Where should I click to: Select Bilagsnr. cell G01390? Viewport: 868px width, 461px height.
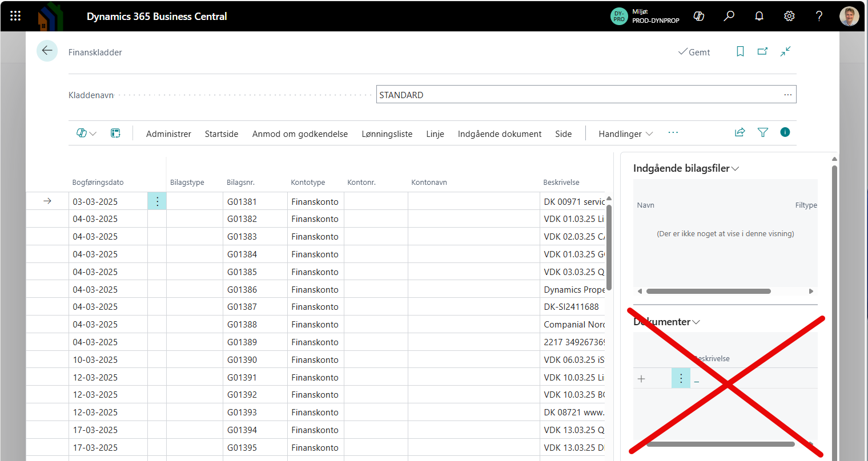point(255,359)
